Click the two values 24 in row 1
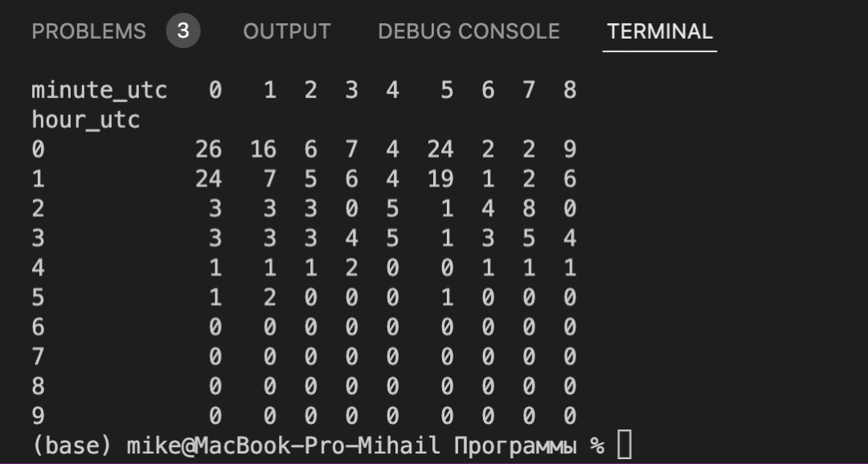Viewport: 868px width, 464px height. click(208, 179)
